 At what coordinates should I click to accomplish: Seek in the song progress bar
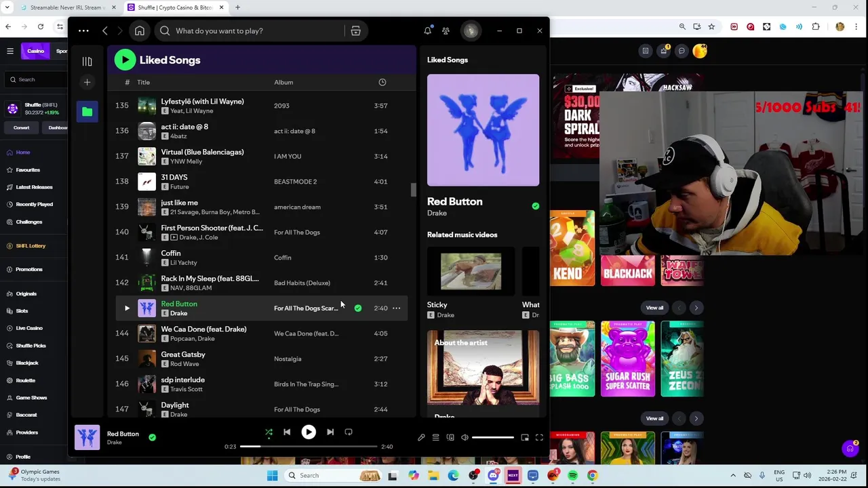click(x=309, y=447)
